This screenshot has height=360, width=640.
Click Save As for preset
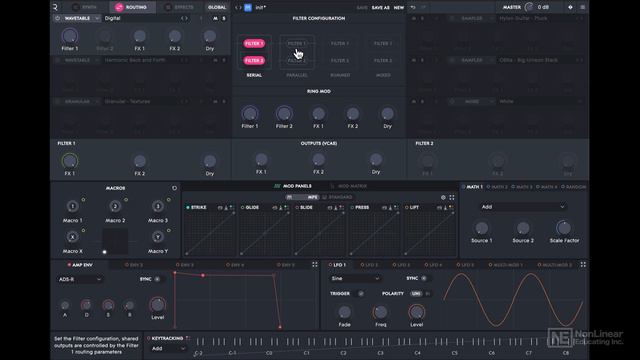[380, 7]
